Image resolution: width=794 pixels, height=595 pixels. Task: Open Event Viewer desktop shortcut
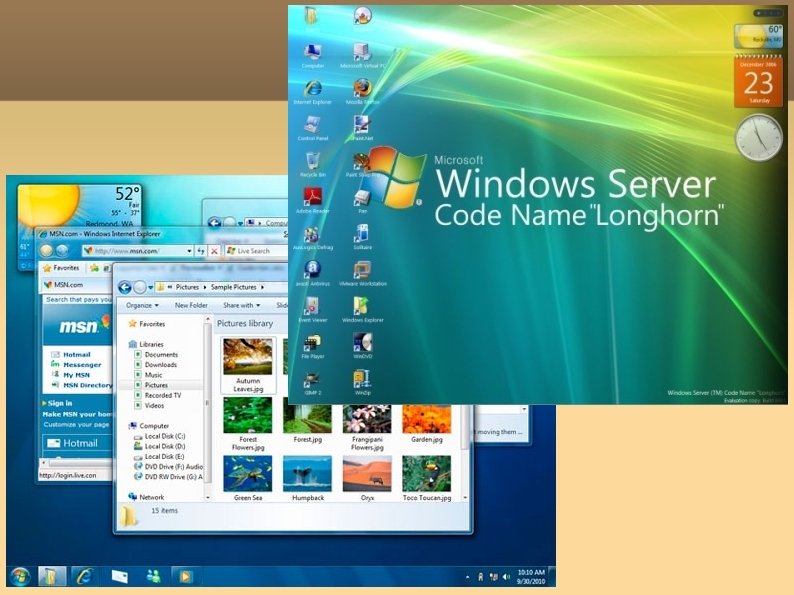[x=312, y=309]
